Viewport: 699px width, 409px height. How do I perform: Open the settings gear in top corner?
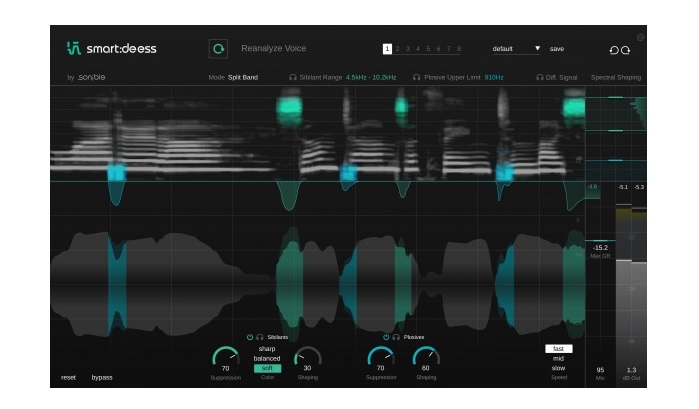click(x=641, y=37)
